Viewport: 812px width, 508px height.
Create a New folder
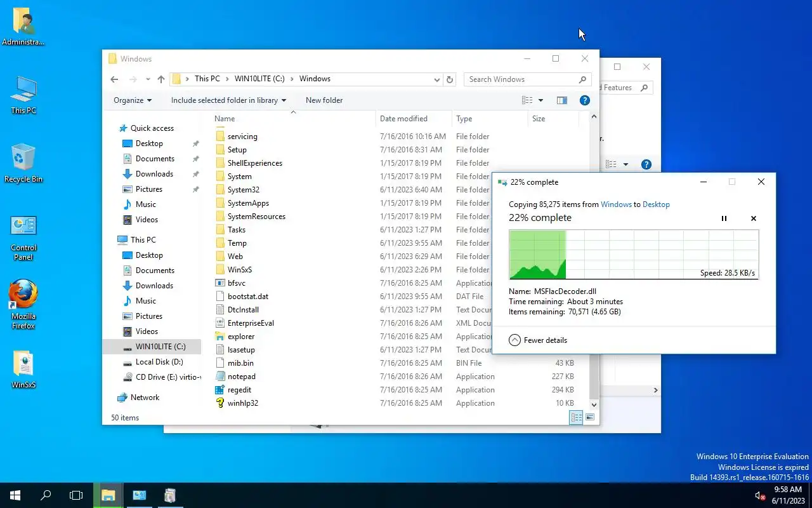(x=324, y=100)
